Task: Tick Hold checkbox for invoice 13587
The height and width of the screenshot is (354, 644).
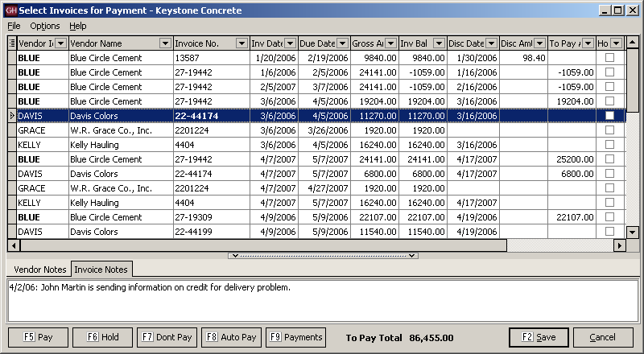Action: coord(610,58)
